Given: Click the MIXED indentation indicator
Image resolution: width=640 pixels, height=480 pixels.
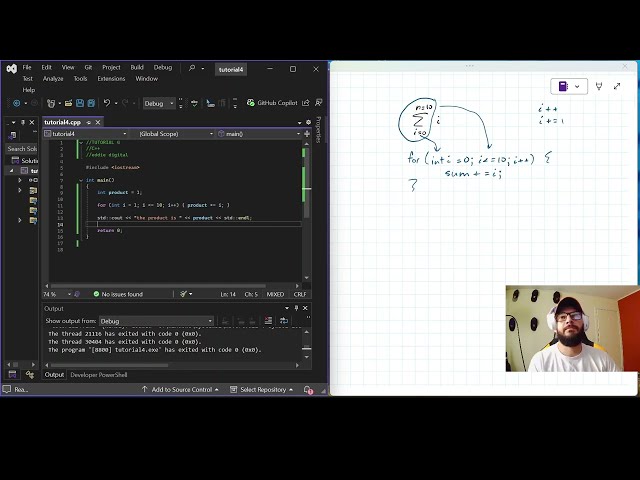Looking at the screenshot, I should point(275,294).
